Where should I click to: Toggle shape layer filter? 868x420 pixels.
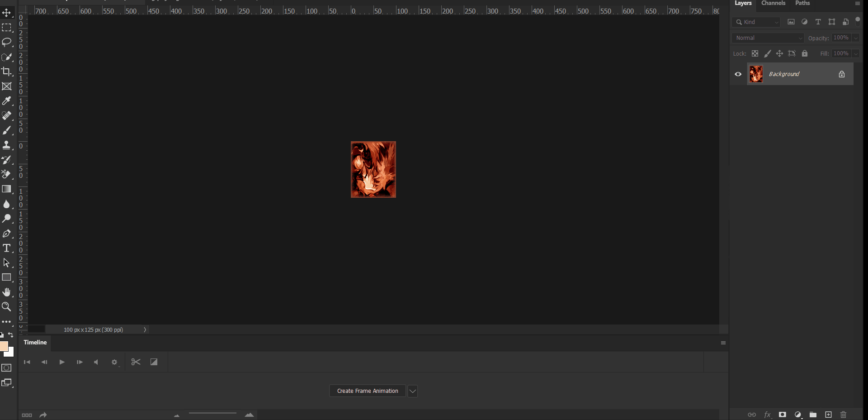(832, 22)
